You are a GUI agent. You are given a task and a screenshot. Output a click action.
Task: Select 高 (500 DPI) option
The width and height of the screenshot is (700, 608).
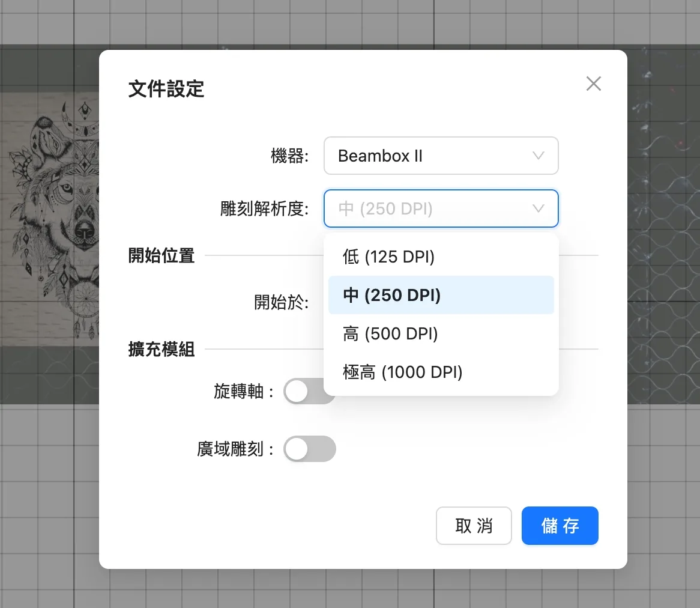click(441, 333)
